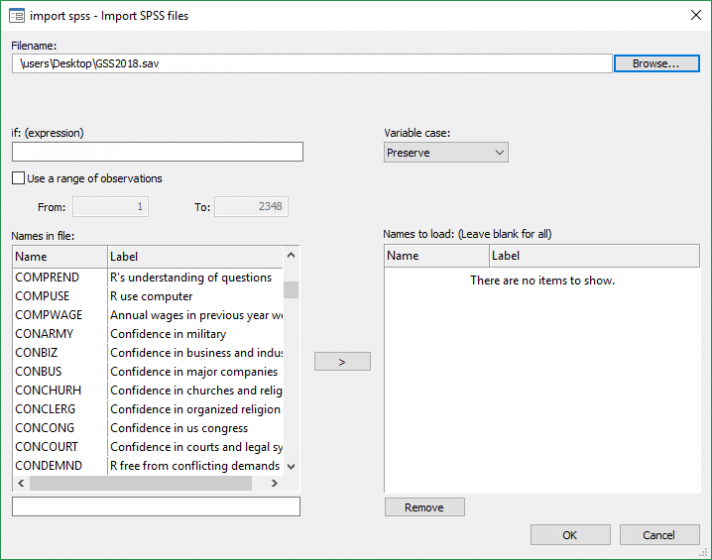
Task: Select the CONARMY variable row
Action: [148, 334]
